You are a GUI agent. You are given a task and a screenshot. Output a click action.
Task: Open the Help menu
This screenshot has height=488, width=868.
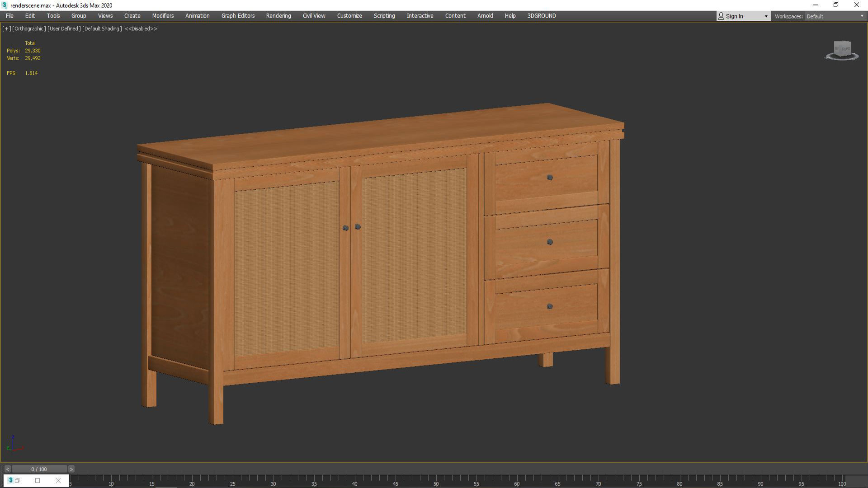[x=510, y=16]
